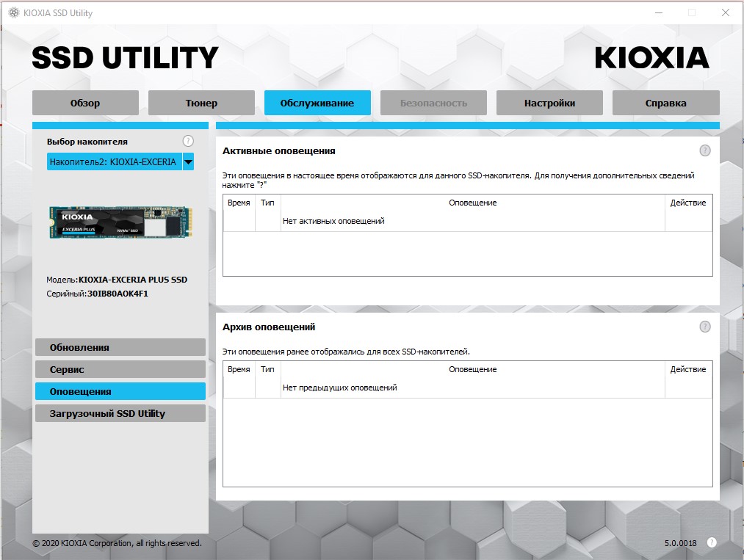Select the Оповещения section

point(120,391)
